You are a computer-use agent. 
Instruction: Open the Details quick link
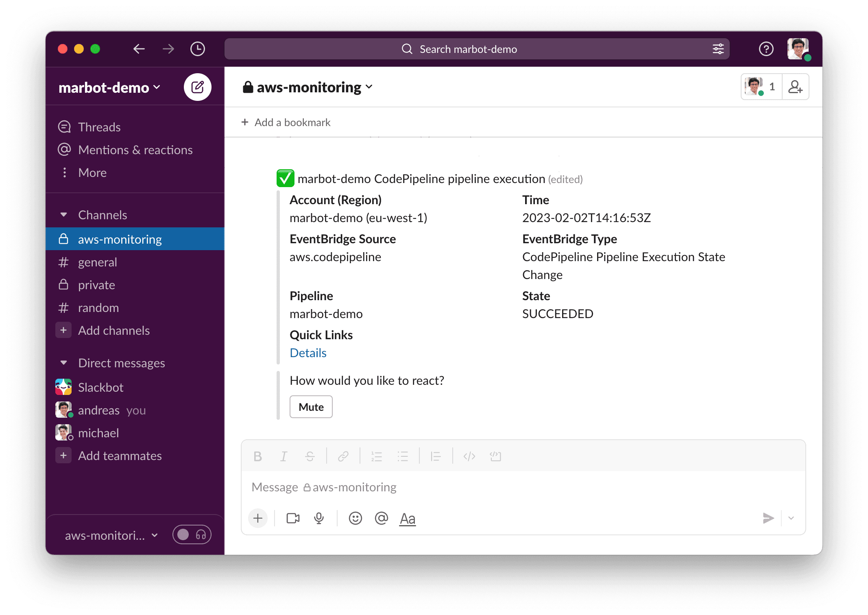click(x=308, y=353)
